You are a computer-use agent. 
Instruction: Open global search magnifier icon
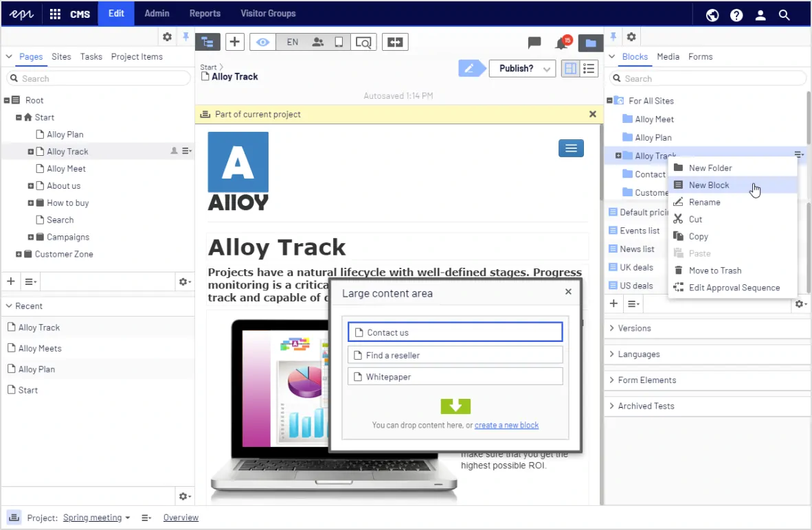click(x=784, y=15)
